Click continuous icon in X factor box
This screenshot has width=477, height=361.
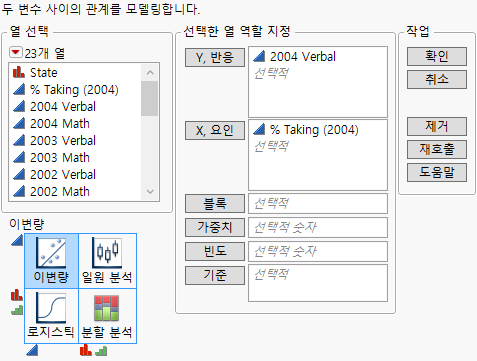(259, 129)
